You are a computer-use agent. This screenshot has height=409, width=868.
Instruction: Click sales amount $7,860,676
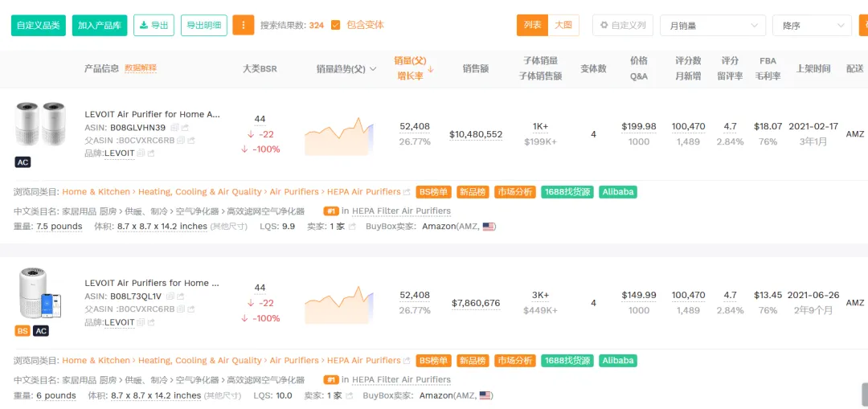(476, 303)
